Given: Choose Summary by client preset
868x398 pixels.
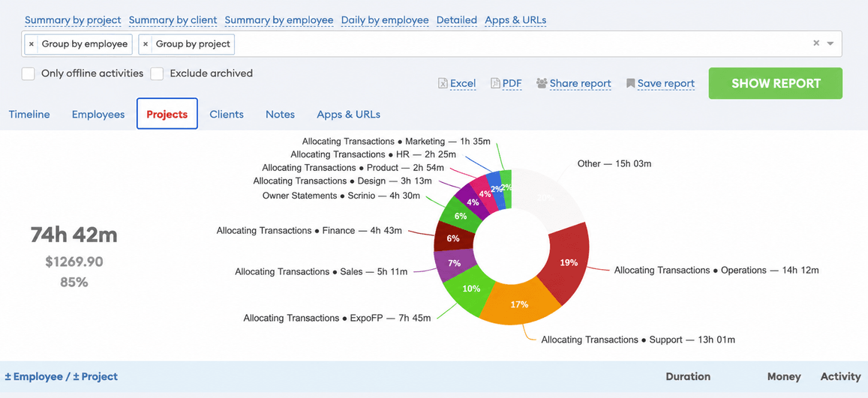Looking at the screenshot, I should click(173, 20).
